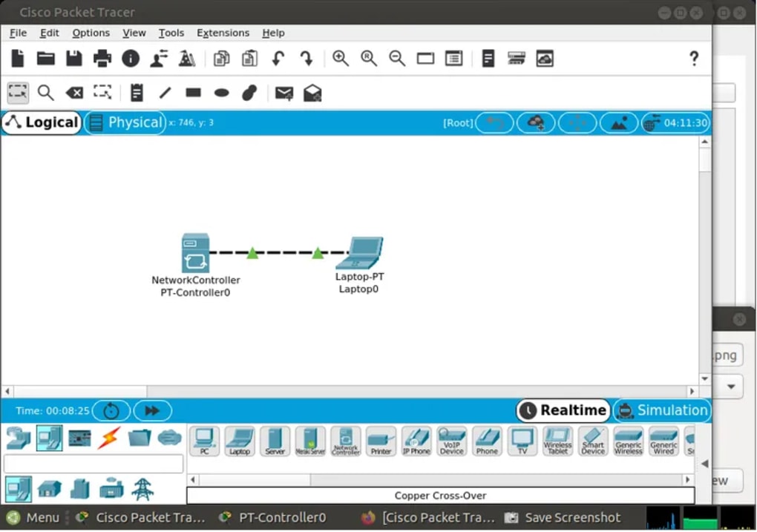Choose the Place Note tool
Viewport: 757px width, 532px height.
(135, 92)
